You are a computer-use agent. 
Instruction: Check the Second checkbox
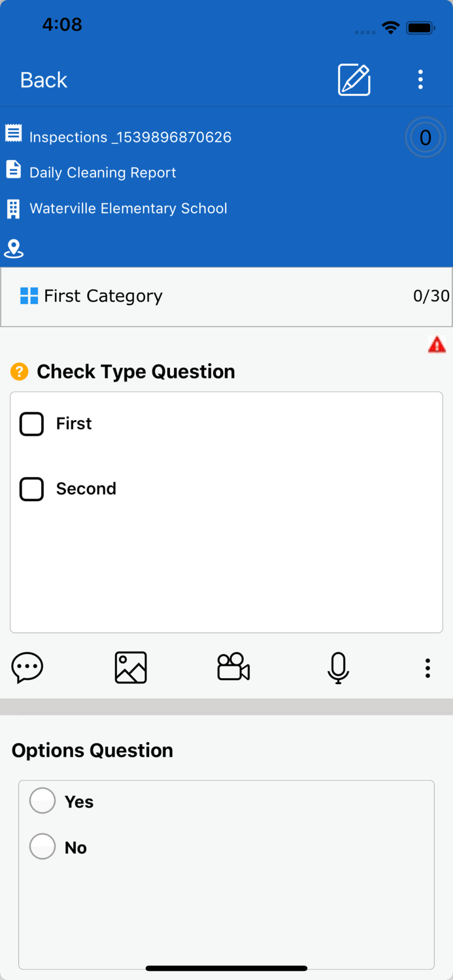[31, 489]
